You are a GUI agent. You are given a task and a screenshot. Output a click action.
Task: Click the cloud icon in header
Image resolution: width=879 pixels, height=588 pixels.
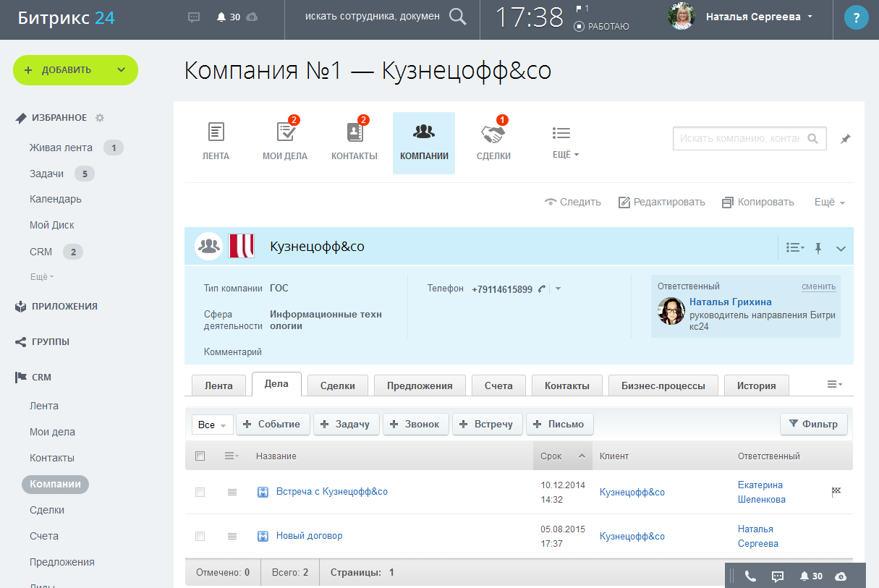[252, 17]
